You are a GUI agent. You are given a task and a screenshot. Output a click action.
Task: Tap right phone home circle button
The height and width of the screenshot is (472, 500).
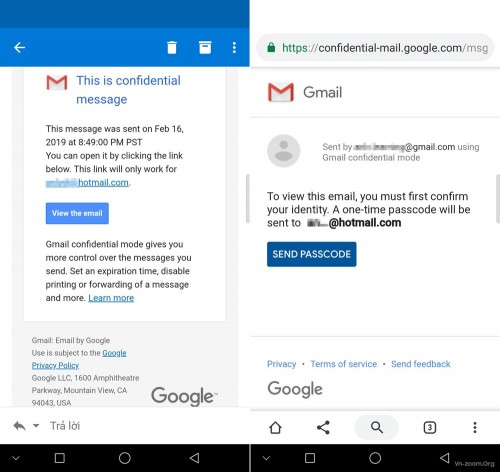coord(375,458)
